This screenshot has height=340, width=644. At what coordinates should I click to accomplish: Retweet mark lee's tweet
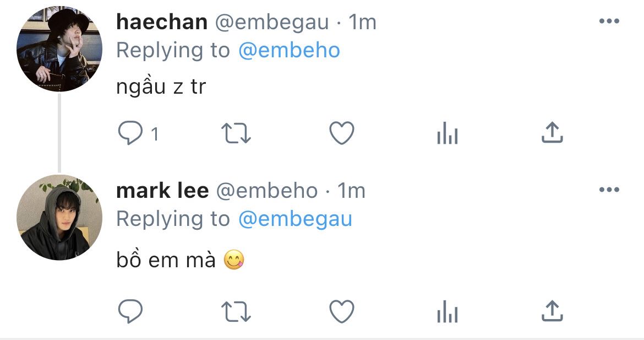tap(236, 312)
